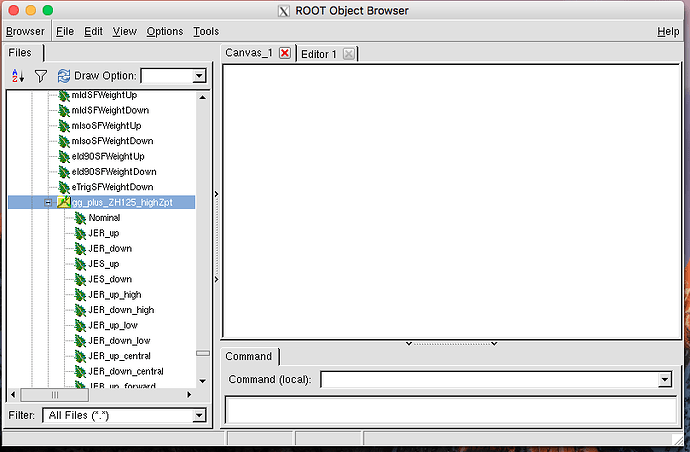
Task: Click the alphabetical sort icon
Action: click(18, 76)
